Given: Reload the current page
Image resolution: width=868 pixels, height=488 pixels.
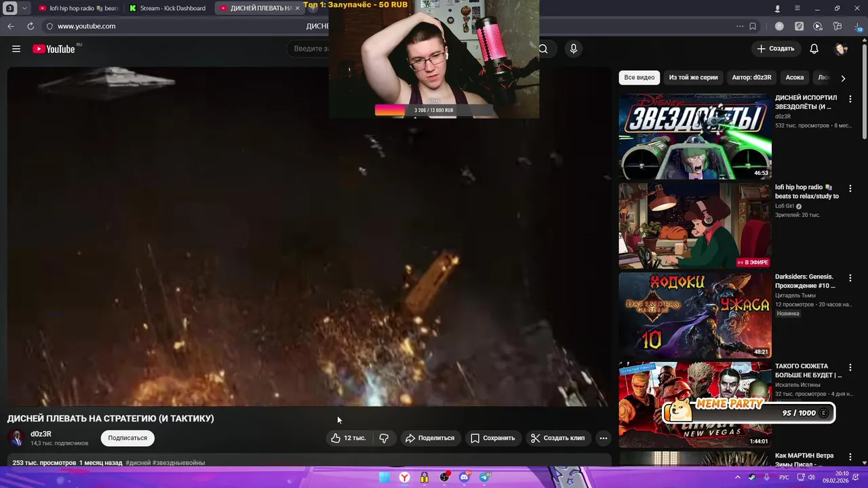Looking at the screenshot, I should click(x=31, y=26).
